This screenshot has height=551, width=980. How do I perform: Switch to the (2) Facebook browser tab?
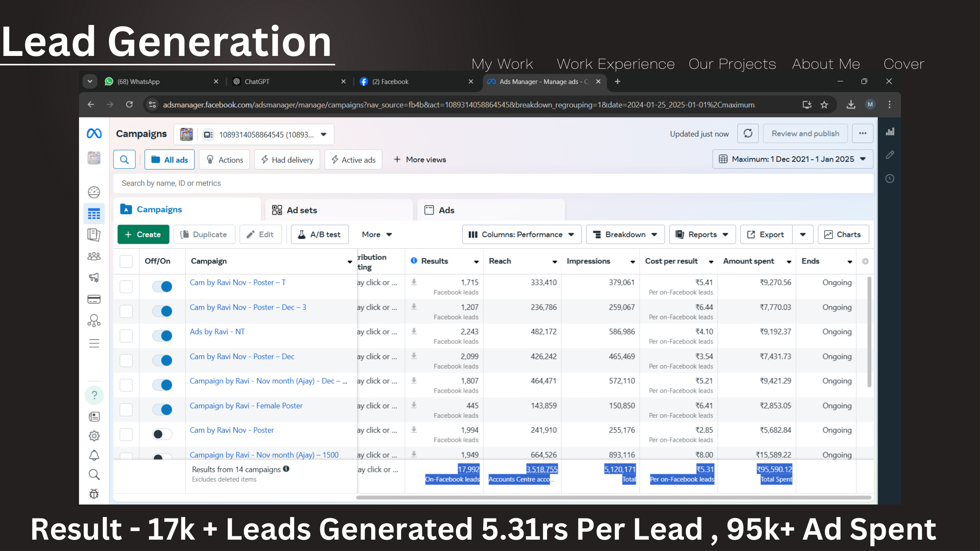tap(417, 82)
